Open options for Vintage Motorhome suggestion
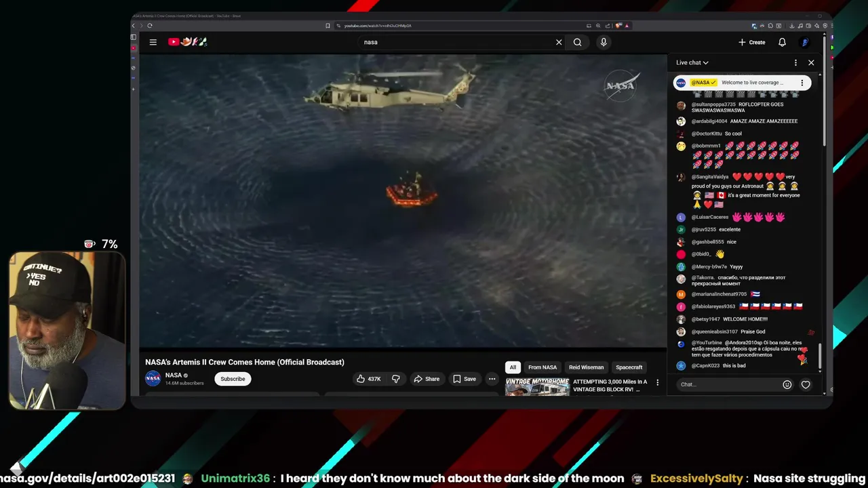 (x=657, y=382)
